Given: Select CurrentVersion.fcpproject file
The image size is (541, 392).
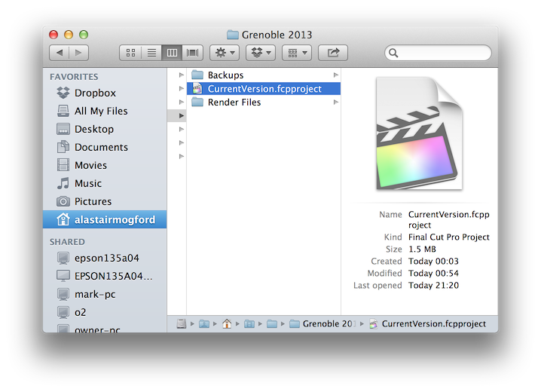Looking at the screenshot, I should [264, 89].
